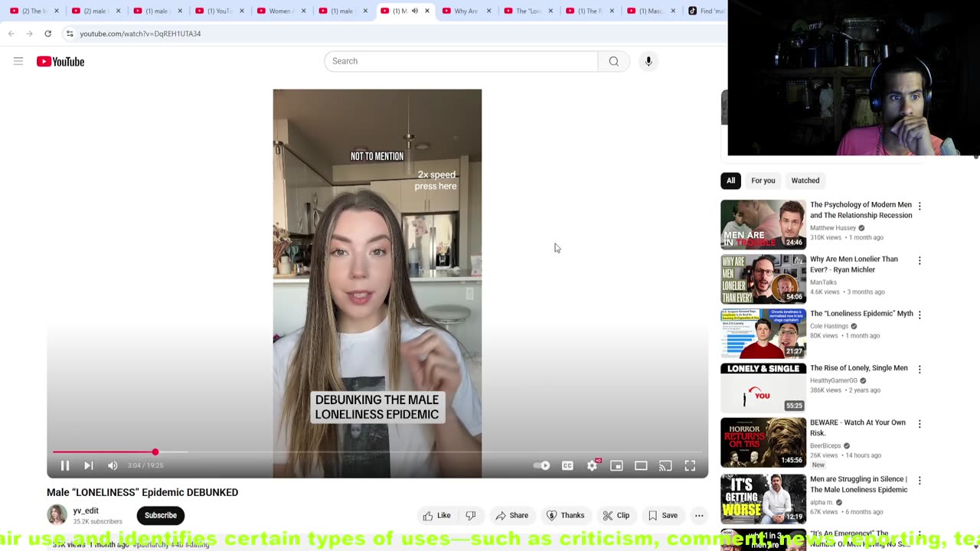Enter full screen mode
This screenshot has height=551, width=980.
pyautogui.click(x=690, y=465)
